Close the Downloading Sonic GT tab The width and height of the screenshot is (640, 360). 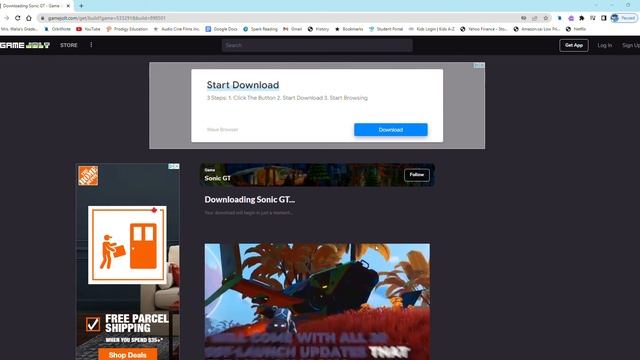pos(68,6)
